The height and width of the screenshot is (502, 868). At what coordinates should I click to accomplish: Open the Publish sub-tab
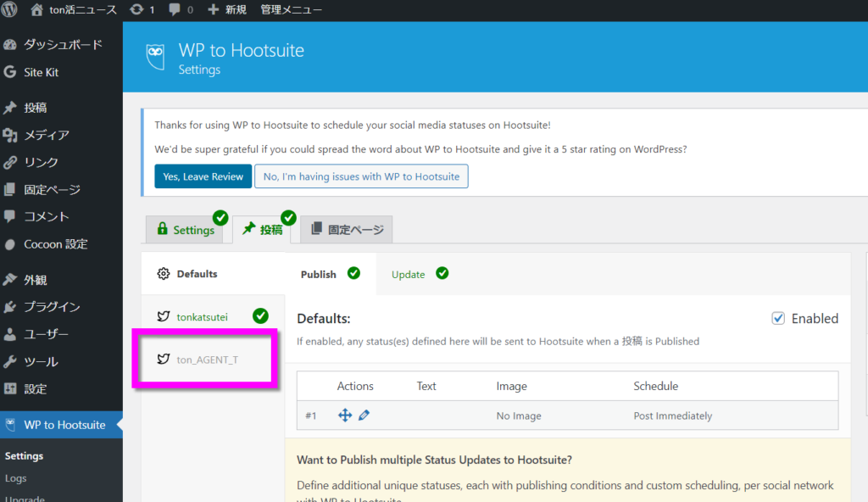click(x=331, y=274)
